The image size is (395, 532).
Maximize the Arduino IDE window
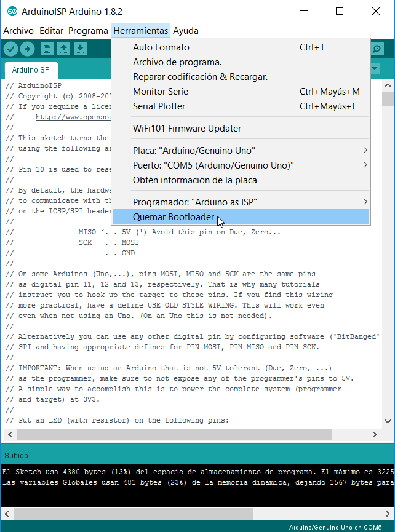340,11
